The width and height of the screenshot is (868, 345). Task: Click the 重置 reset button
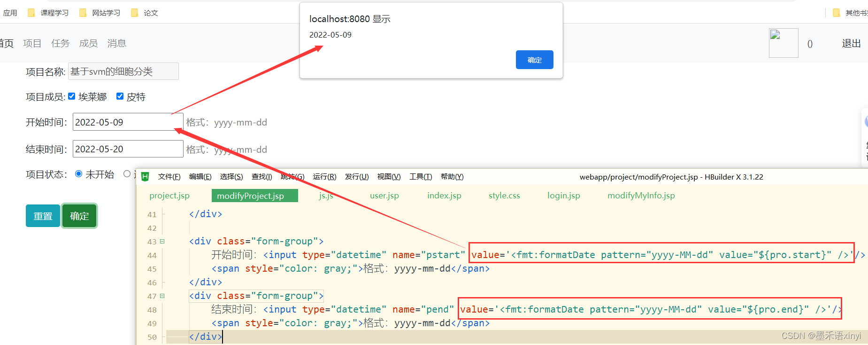[x=43, y=216]
